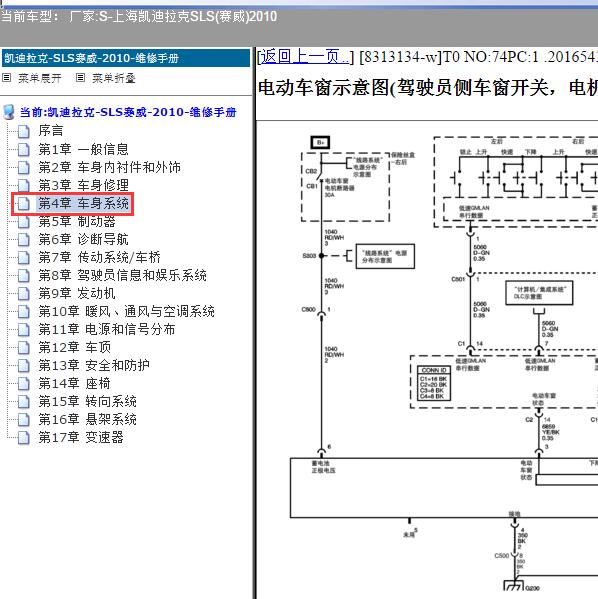Open 第3章 车身修理 chapter
The width and height of the screenshot is (598, 599).
[x=83, y=185]
